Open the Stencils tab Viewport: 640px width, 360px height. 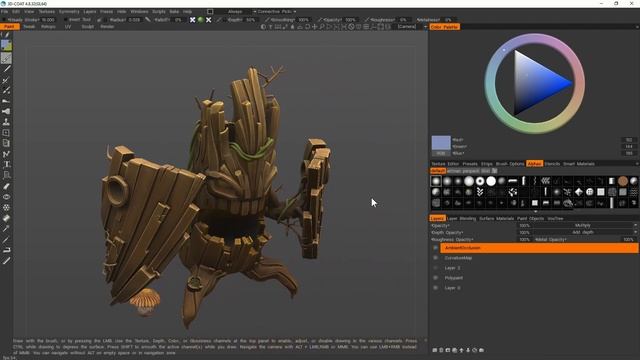(552, 164)
